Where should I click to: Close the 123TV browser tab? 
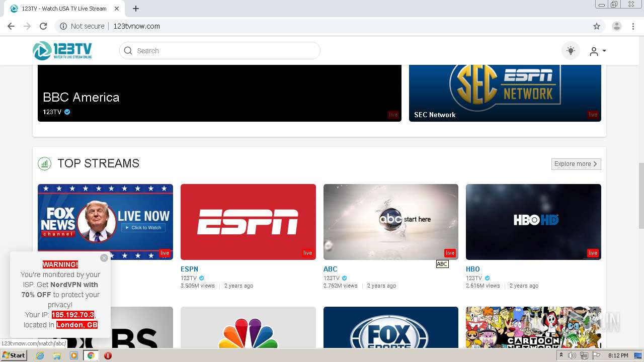117,9
